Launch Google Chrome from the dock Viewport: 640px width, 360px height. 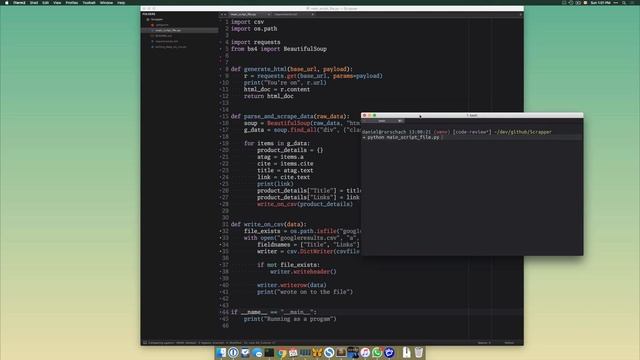[x=281, y=352]
